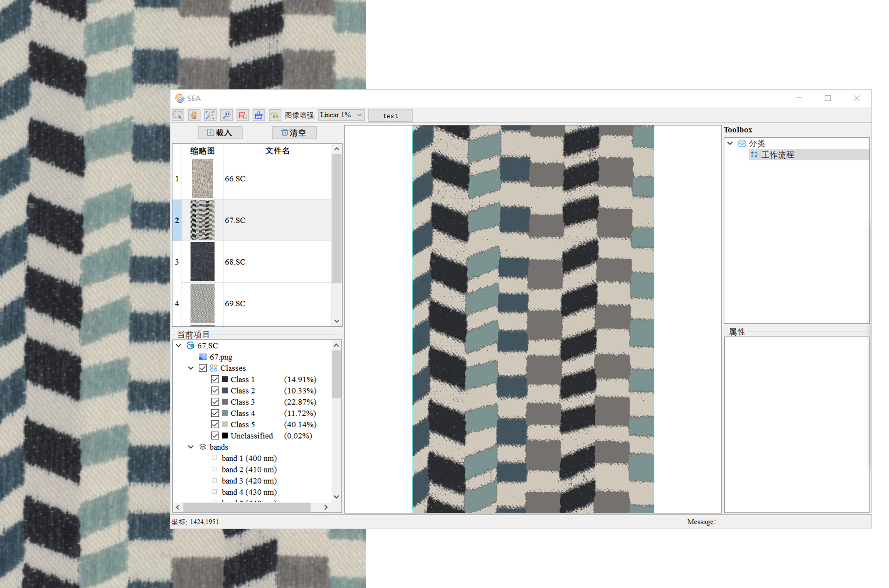Open the Linear 1% enhancement dropdown
The width and height of the screenshot is (889, 588).
pyautogui.click(x=341, y=115)
